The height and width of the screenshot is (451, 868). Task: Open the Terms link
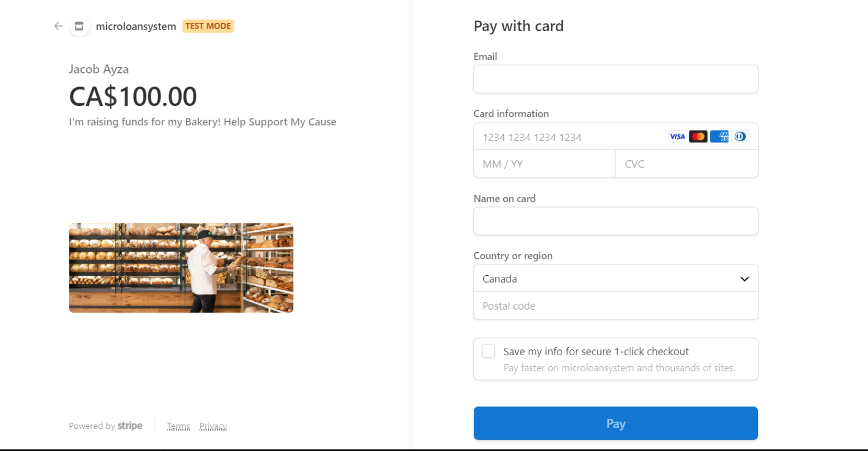point(178,426)
